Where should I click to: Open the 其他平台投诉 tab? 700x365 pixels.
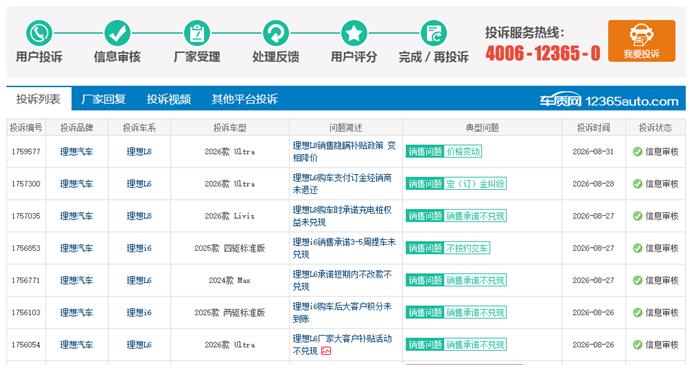point(245,99)
